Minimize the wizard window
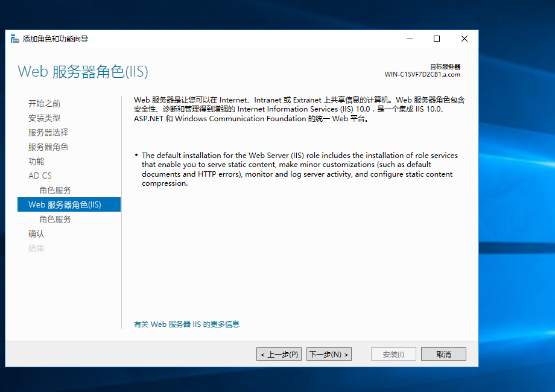Image resolution: width=555 pixels, height=392 pixels. tap(410, 39)
